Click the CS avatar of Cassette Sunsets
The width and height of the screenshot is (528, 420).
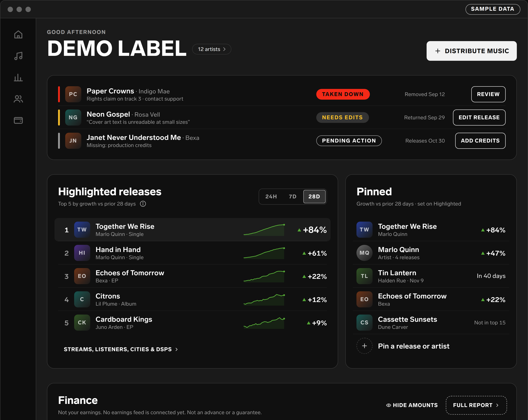coord(364,322)
